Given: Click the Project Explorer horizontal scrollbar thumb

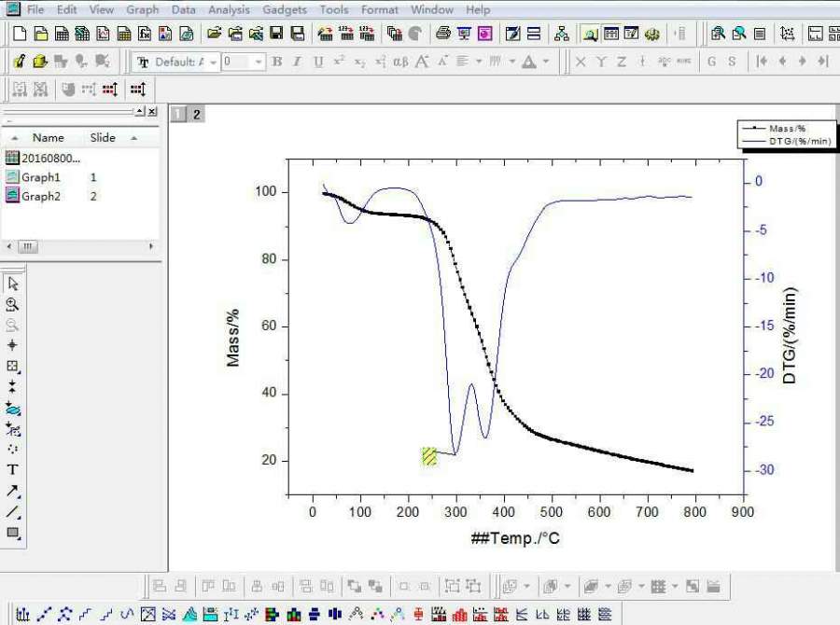Looking at the screenshot, I should click(28, 246).
